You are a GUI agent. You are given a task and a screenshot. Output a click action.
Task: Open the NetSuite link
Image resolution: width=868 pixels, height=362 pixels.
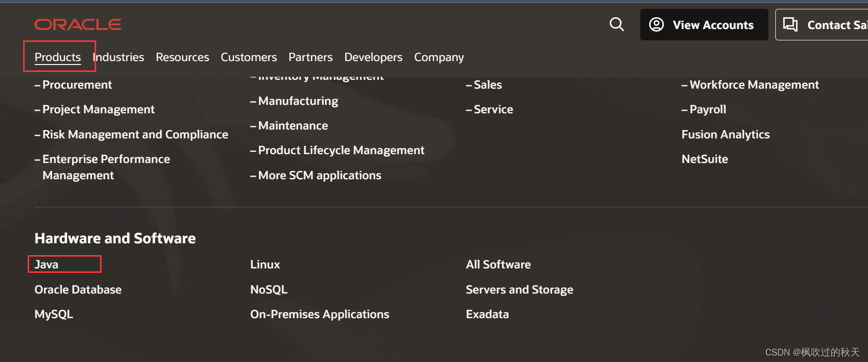[x=705, y=159]
